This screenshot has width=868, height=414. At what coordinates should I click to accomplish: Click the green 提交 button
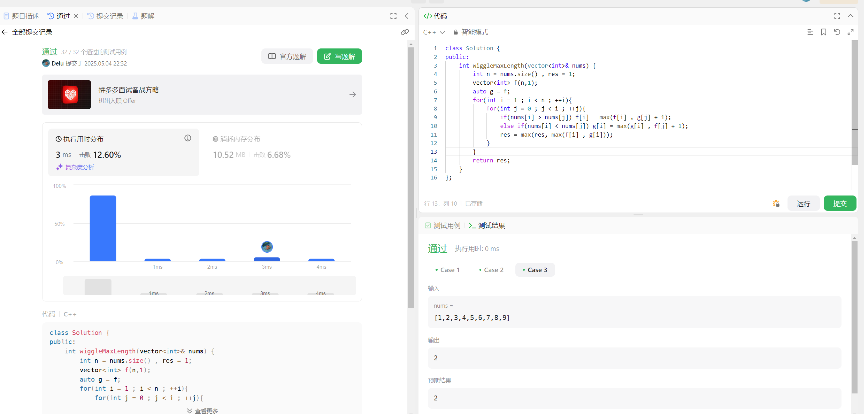[x=839, y=204]
